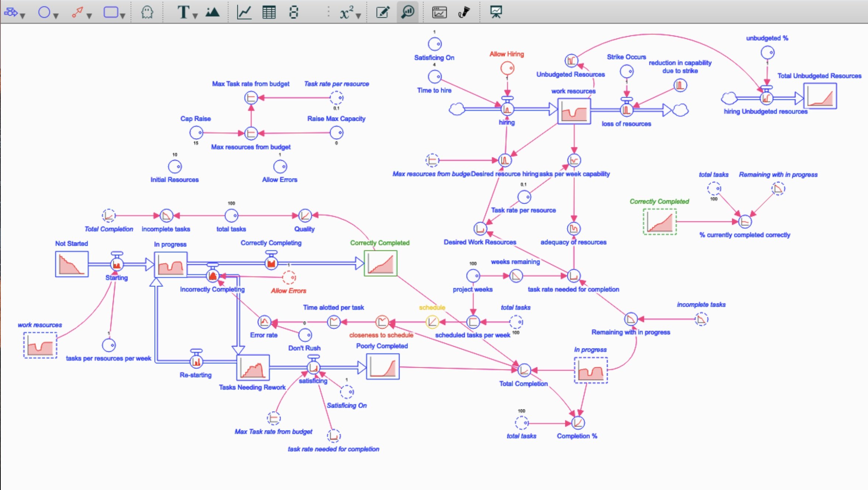Screen dimensions: 868x490
Task: Click the Total Unbudgeted Resources stock
Action: pyautogui.click(x=820, y=96)
